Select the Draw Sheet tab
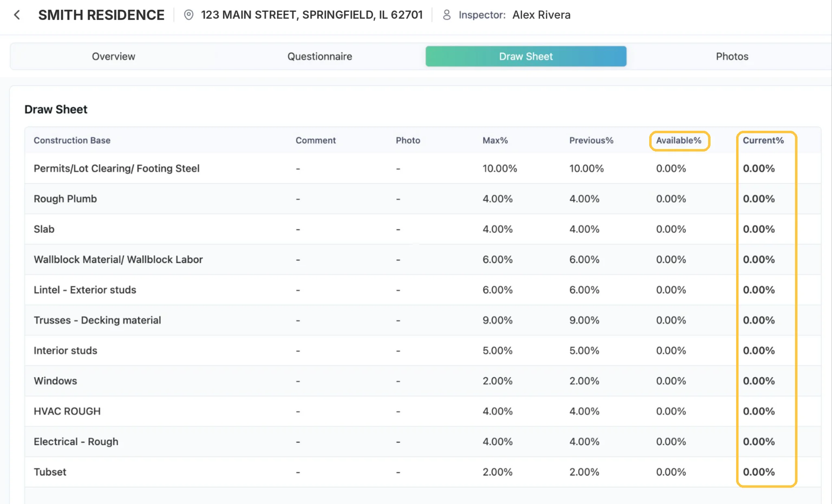Viewport: 832px width, 504px height. pyautogui.click(x=526, y=56)
